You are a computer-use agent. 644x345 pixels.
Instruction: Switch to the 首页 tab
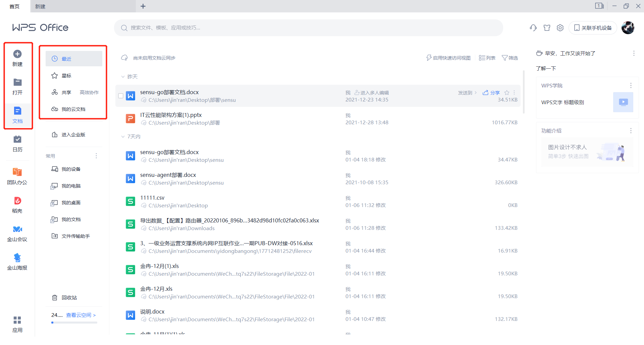(x=15, y=6)
